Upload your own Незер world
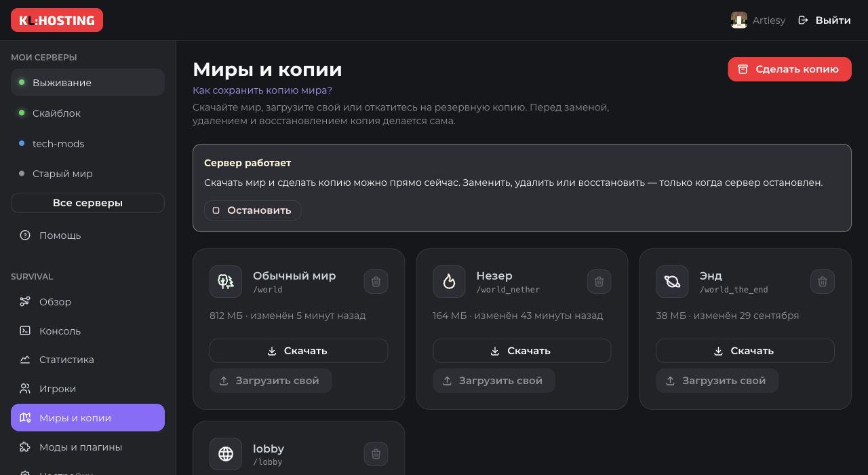 tap(494, 381)
